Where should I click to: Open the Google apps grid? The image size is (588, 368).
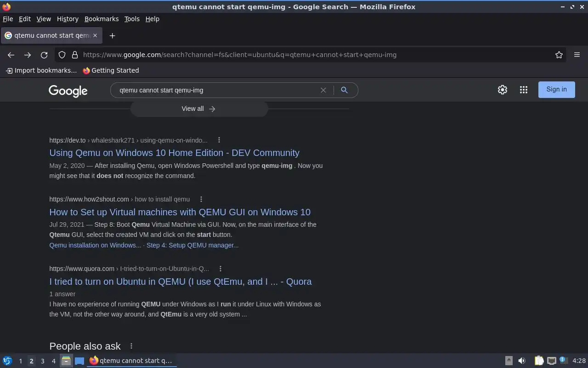click(x=524, y=90)
